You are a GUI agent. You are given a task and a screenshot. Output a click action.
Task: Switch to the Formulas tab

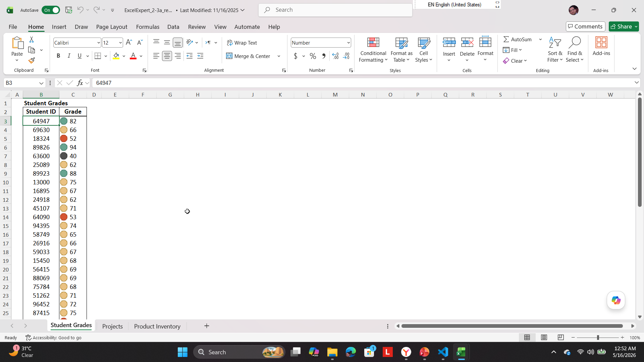coord(148,27)
